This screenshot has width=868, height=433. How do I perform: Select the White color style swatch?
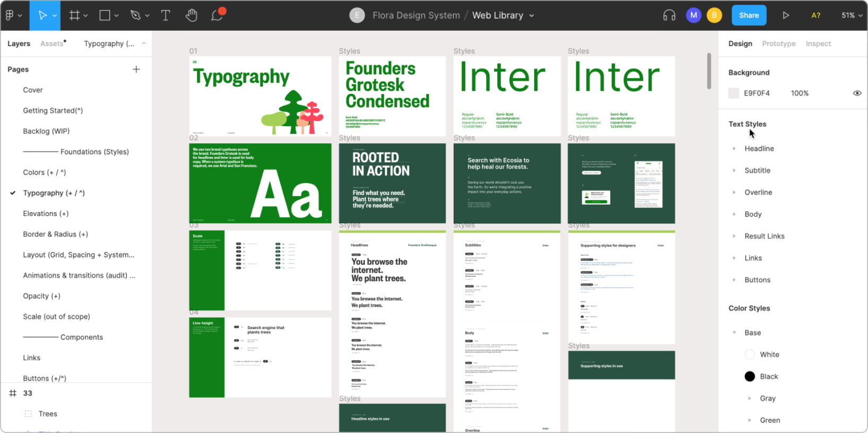[750, 354]
